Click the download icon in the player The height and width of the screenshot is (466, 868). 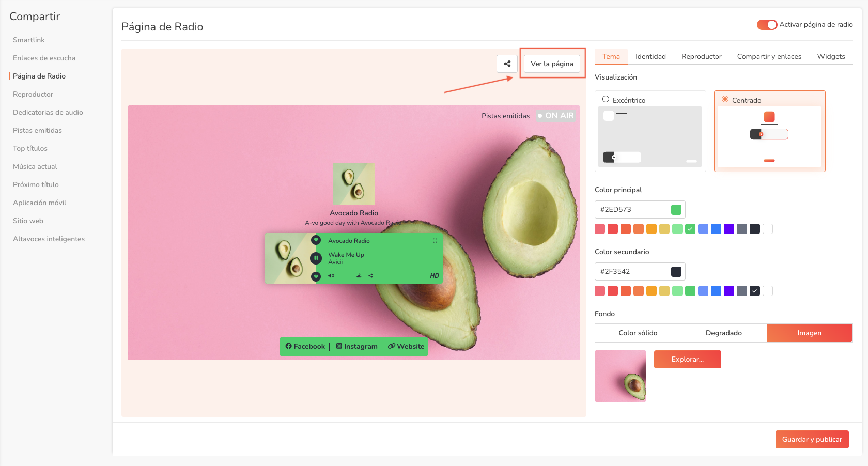pyautogui.click(x=359, y=276)
